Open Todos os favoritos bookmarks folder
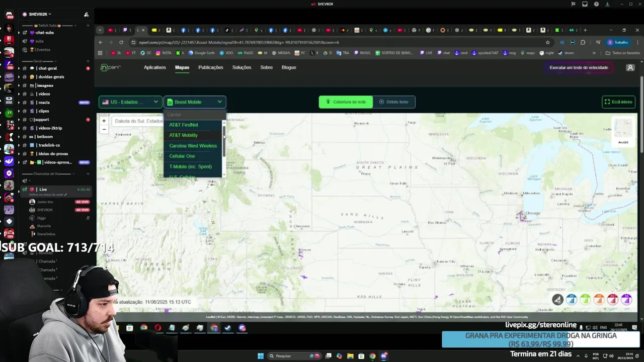Image resolution: width=644 pixels, height=362 pixels. (x=623, y=53)
